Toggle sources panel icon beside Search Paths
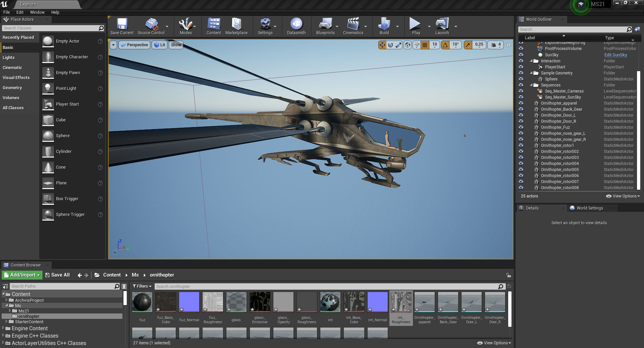The image size is (644, 348). (5, 286)
